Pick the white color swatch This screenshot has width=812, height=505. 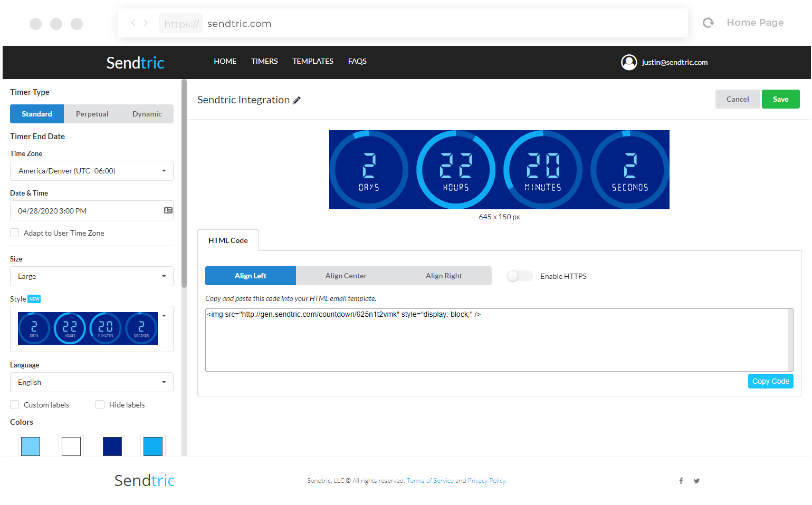click(71, 446)
